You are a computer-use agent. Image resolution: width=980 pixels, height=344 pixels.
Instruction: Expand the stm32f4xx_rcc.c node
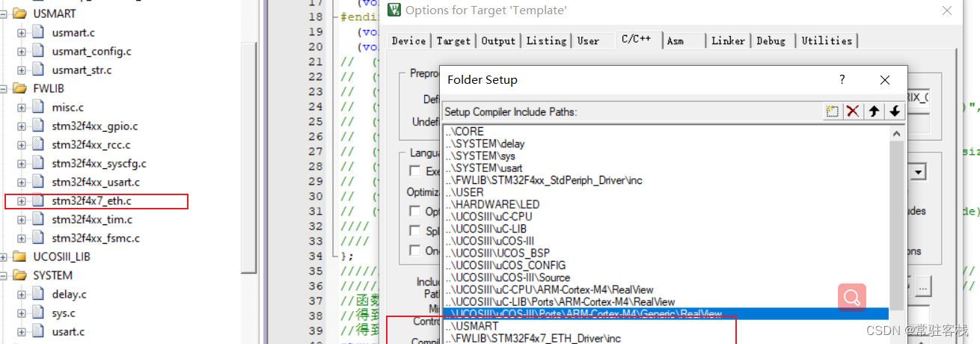click(x=21, y=145)
